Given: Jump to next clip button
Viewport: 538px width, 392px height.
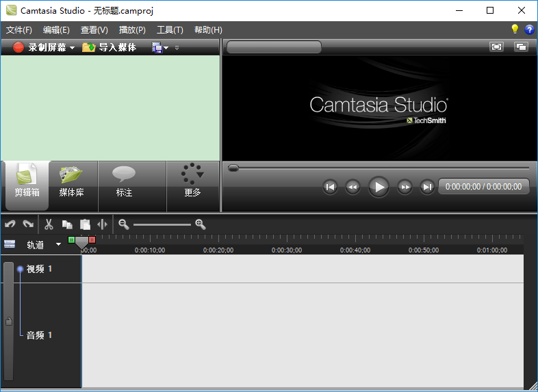Looking at the screenshot, I should (427, 187).
